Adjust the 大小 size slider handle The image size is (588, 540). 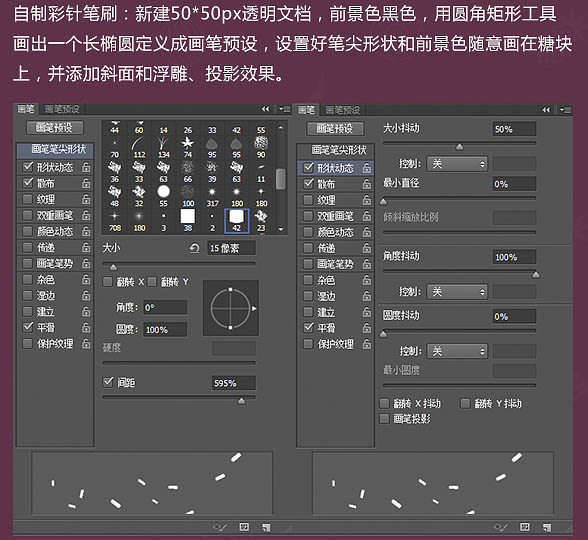point(113,267)
